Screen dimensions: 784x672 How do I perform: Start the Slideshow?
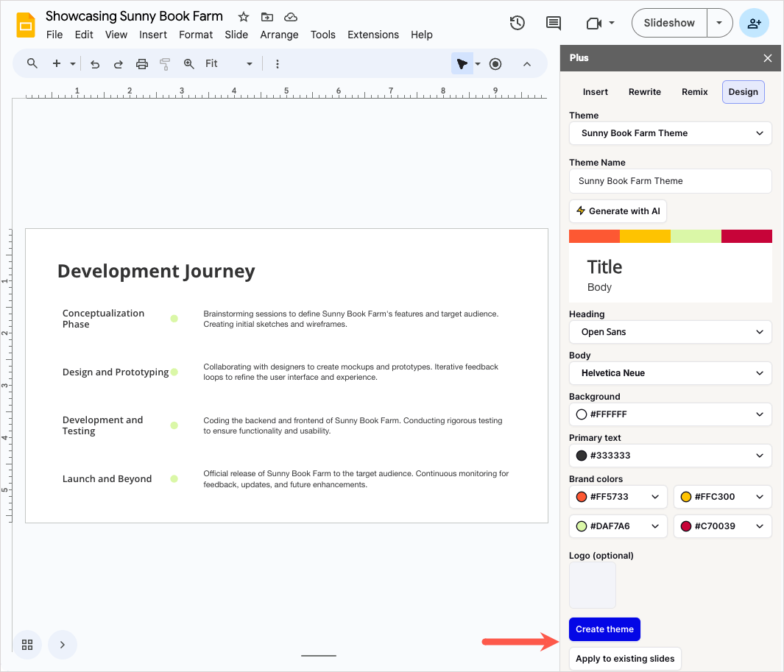click(669, 23)
